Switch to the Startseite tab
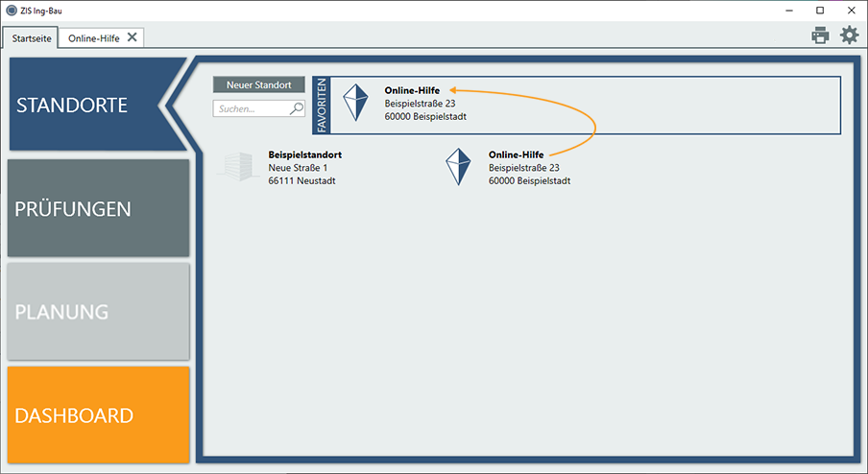 tap(31, 37)
